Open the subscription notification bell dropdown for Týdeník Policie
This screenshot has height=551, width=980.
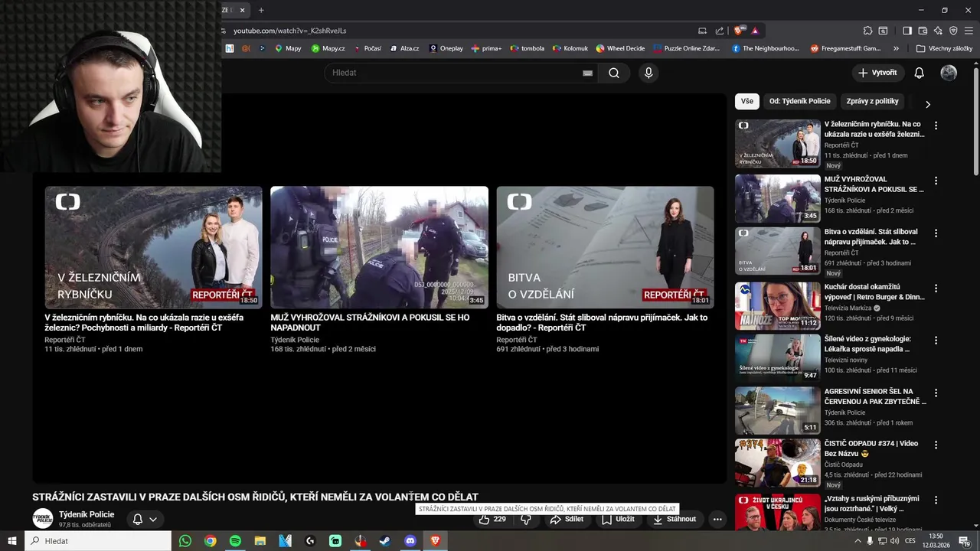(x=145, y=519)
